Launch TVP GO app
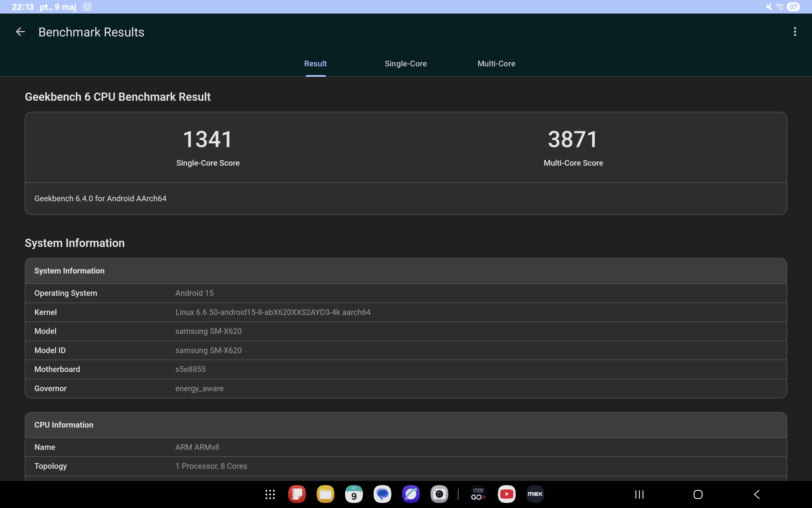Image resolution: width=812 pixels, height=508 pixels. coord(478,494)
